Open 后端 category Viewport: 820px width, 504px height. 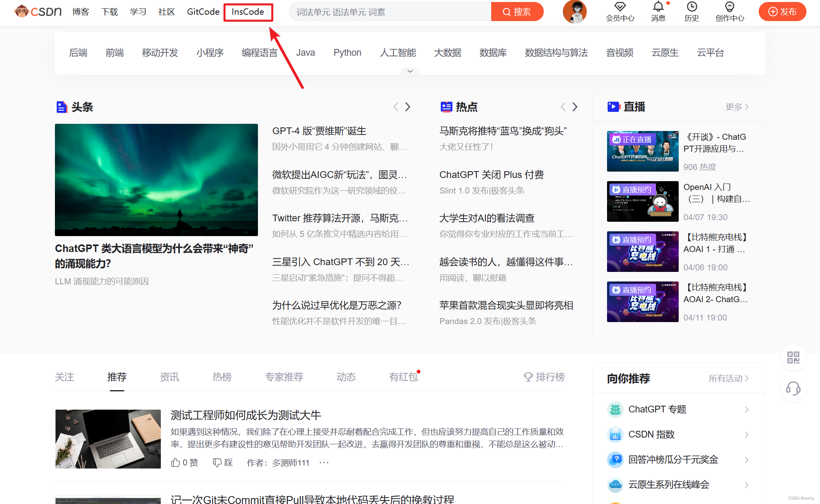pos(78,53)
